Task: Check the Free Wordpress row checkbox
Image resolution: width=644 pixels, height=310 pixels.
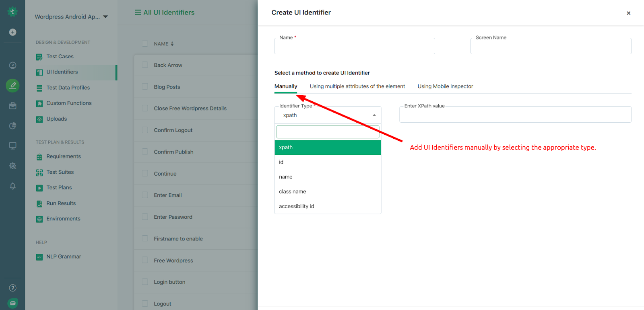Action: coord(145,260)
